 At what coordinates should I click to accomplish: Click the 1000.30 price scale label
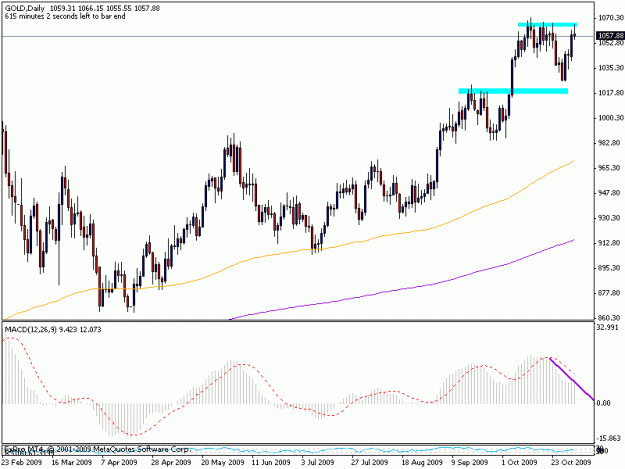[610, 118]
